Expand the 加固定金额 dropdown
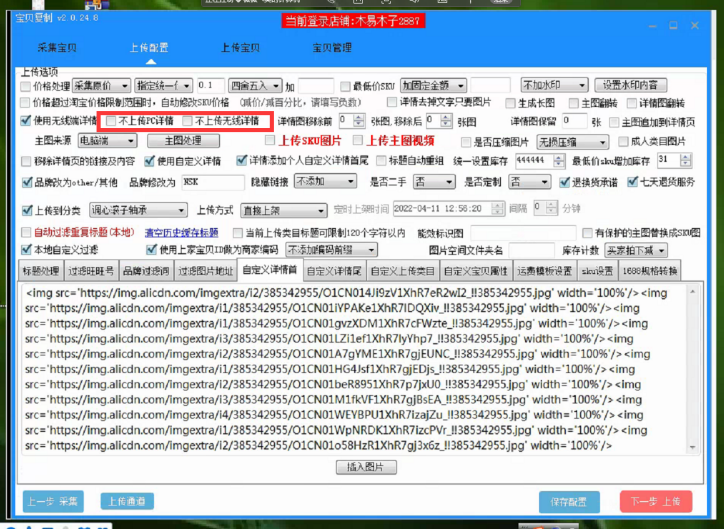 pos(434,85)
